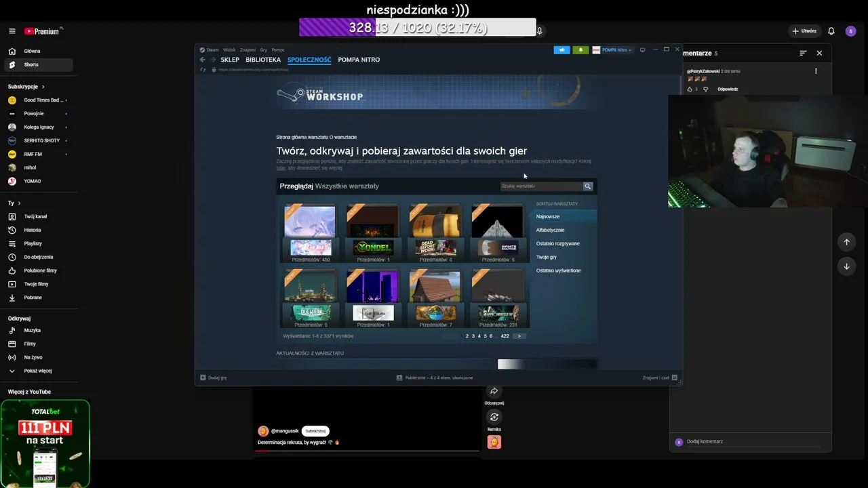
Task: Switch to the SKLEP tab in Steam
Action: 230,60
